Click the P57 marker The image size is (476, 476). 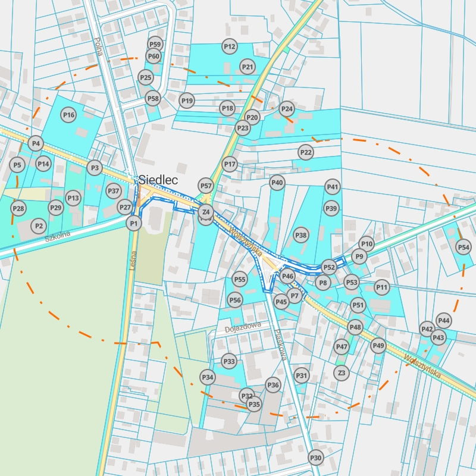click(x=205, y=186)
